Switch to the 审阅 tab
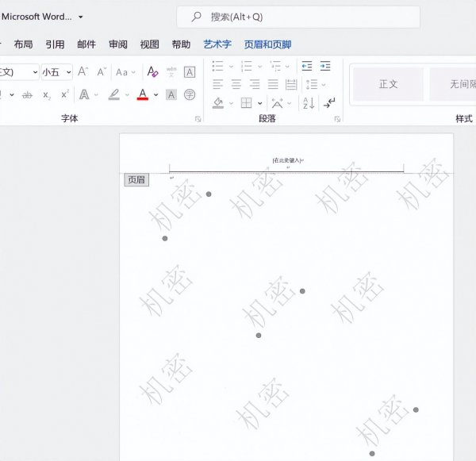476x461 pixels. click(118, 44)
